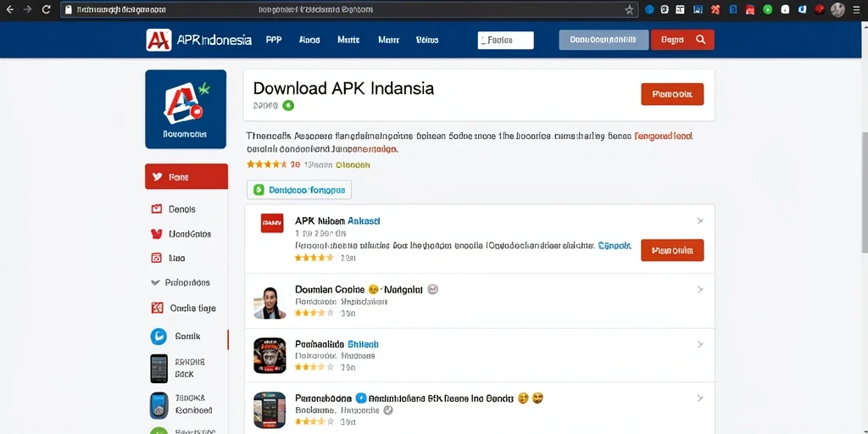Screen dimensions: 868x434
Task: Click the blue verified badge in the Paronshoone row
Action: tap(361, 398)
